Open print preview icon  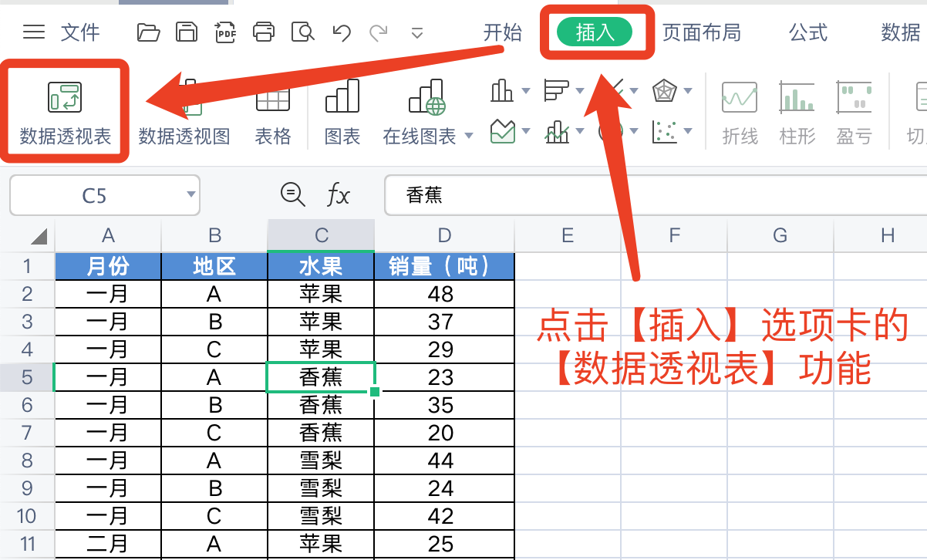pos(303,32)
